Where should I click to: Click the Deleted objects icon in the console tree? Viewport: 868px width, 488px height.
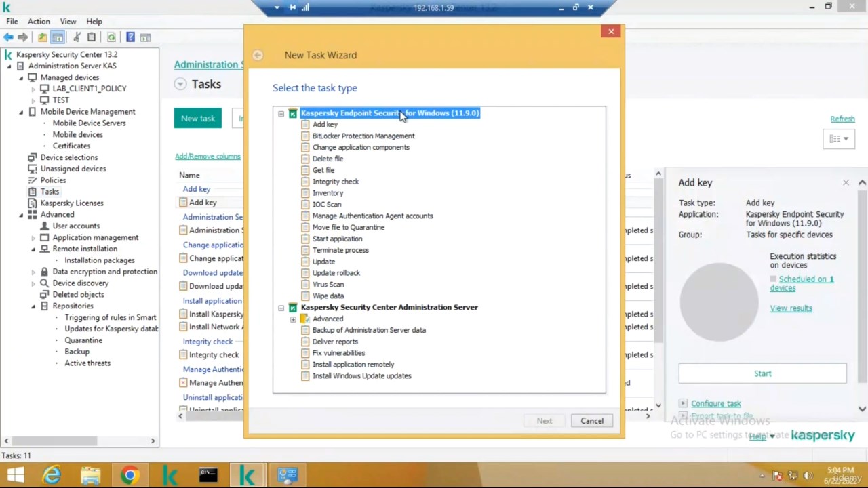click(44, 295)
